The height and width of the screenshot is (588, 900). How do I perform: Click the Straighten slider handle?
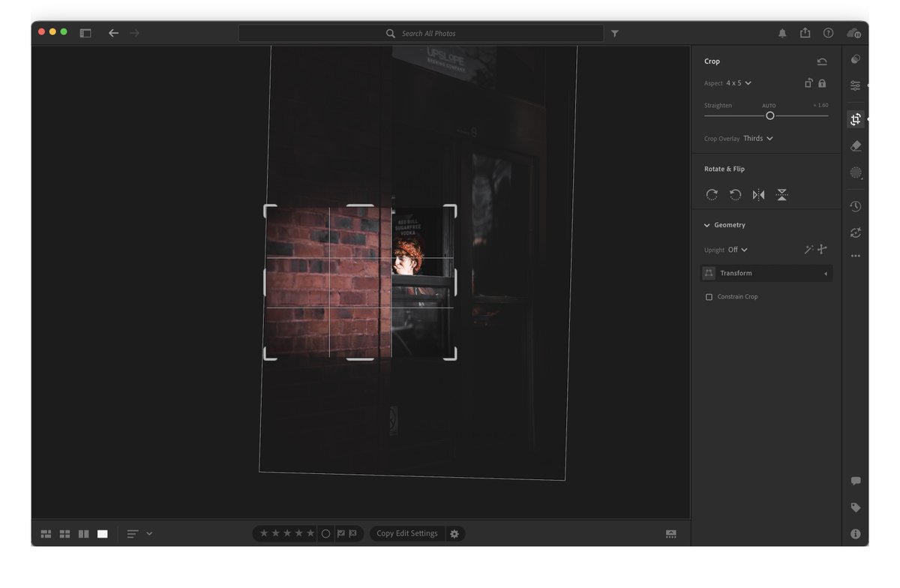tap(769, 115)
